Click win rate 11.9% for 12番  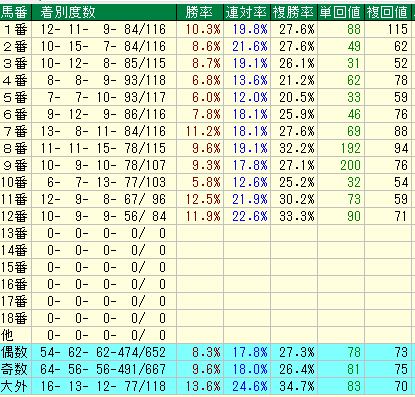pos(203,217)
